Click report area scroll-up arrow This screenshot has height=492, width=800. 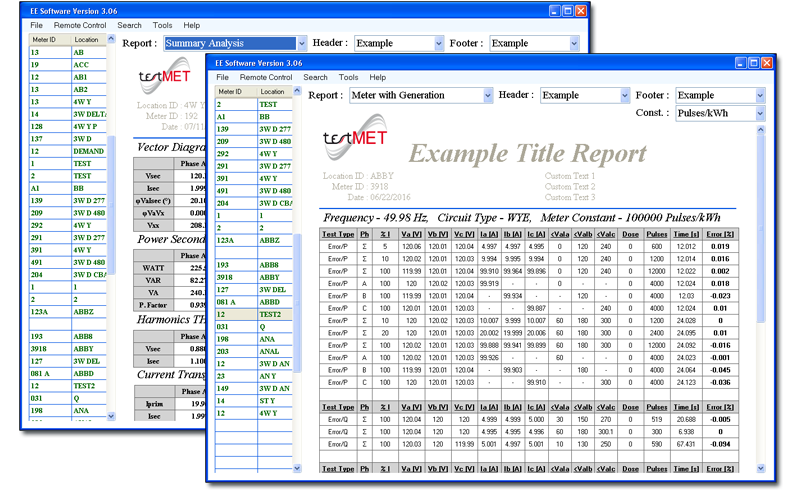[761, 130]
